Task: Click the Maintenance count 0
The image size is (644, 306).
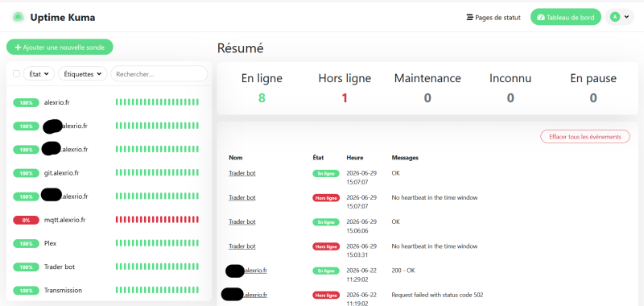Action: click(x=427, y=98)
